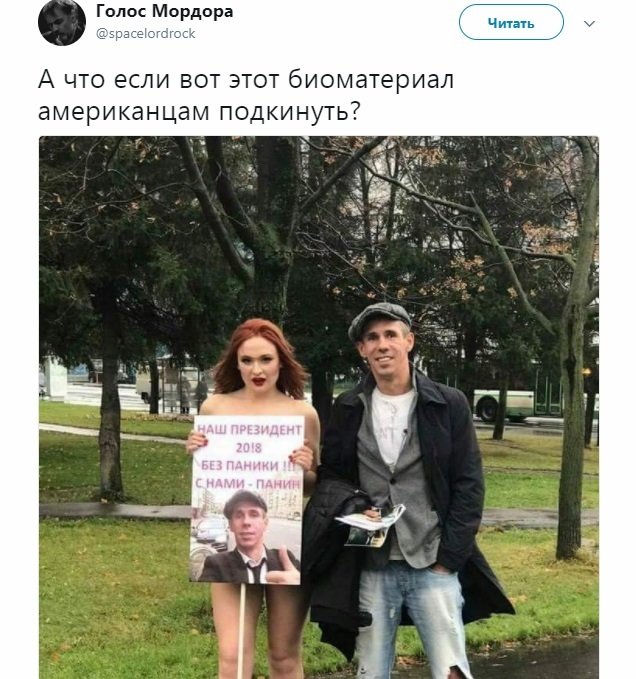Click the БЕЗ ПАНИКИ line on sign
Image resolution: width=636 pixels, height=679 pixels.
(249, 466)
